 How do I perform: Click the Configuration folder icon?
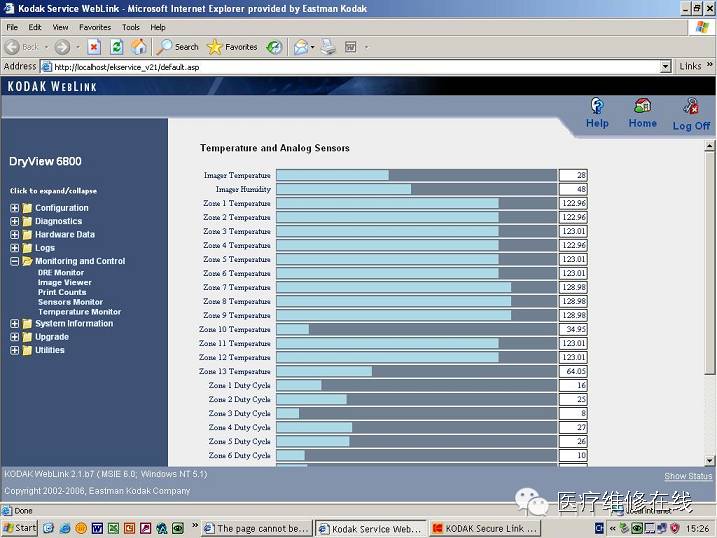(x=27, y=208)
